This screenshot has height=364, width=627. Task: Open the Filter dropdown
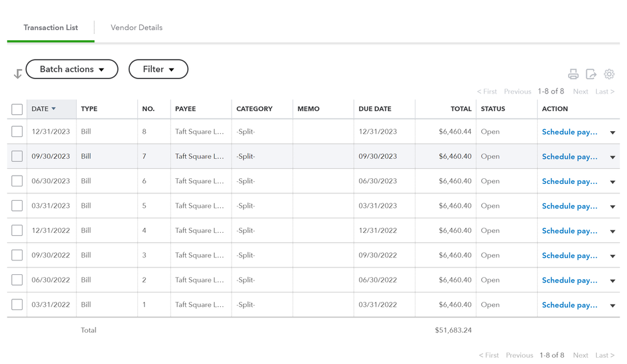tap(158, 69)
